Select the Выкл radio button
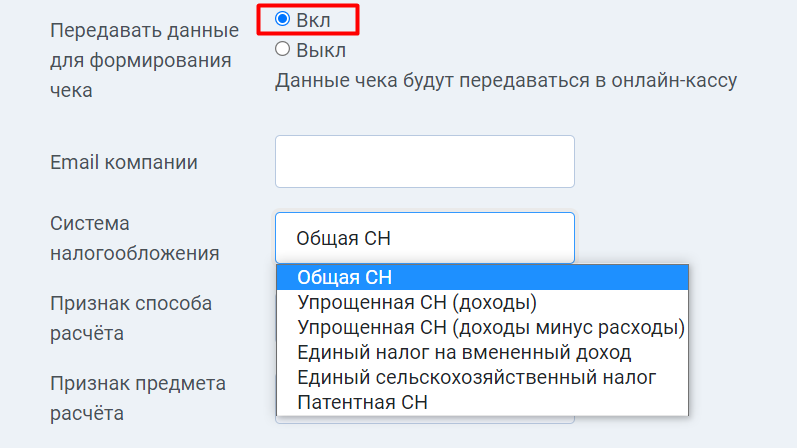 point(283,49)
